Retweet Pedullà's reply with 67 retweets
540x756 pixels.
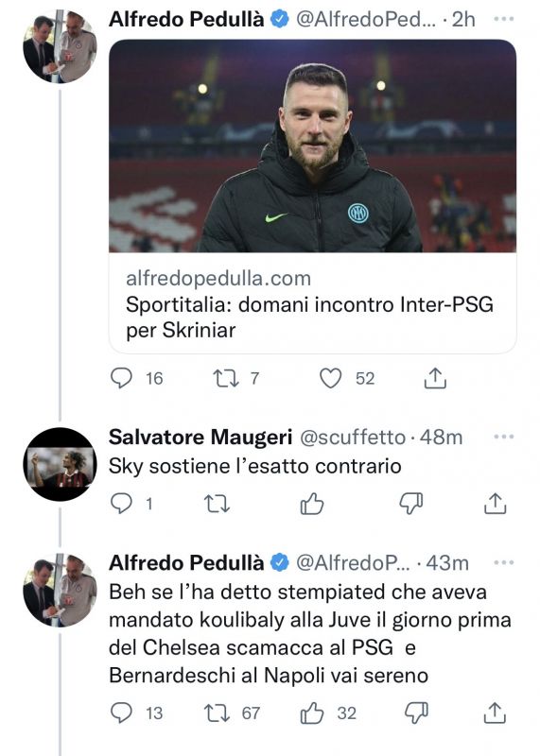point(218,713)
